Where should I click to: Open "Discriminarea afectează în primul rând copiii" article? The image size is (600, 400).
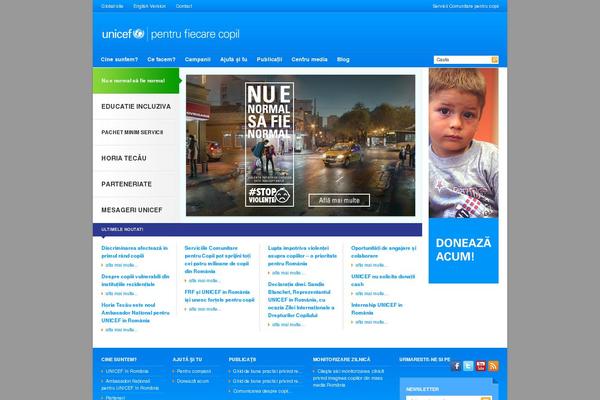pos(134,252)
